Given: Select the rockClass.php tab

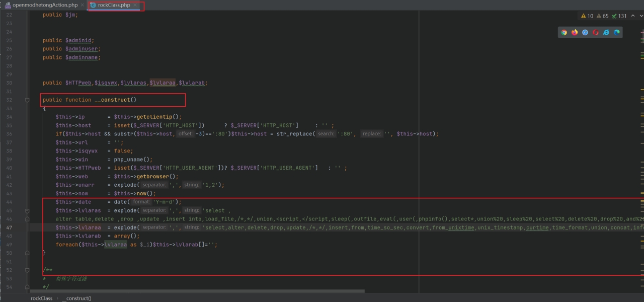Looking at the screenshot, I should [114, 5].
